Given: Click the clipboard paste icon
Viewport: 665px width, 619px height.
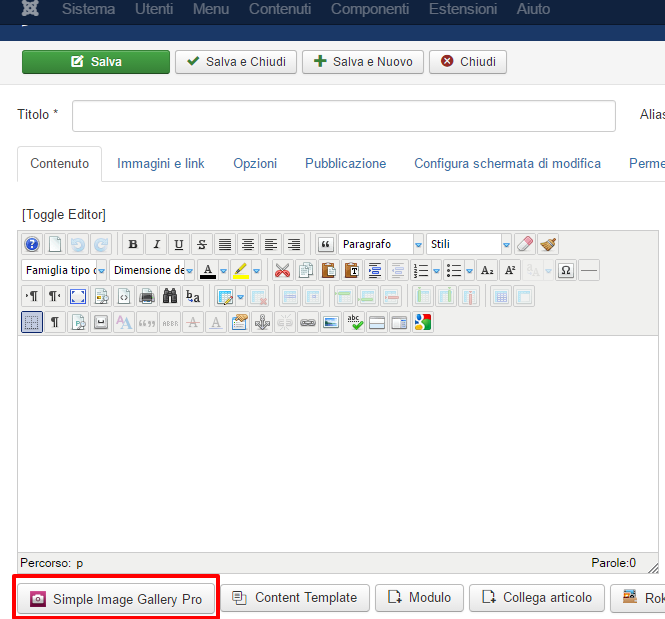Looking at the screenshot, I should pyautogui.click(x=329, y=270).
